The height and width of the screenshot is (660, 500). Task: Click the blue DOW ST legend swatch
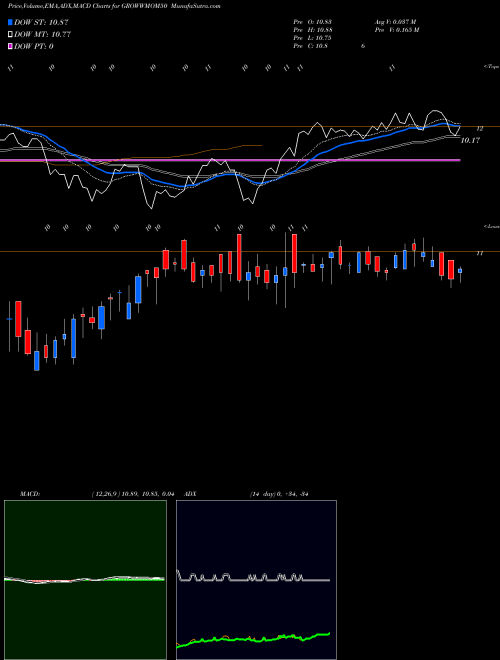point(10,23)
